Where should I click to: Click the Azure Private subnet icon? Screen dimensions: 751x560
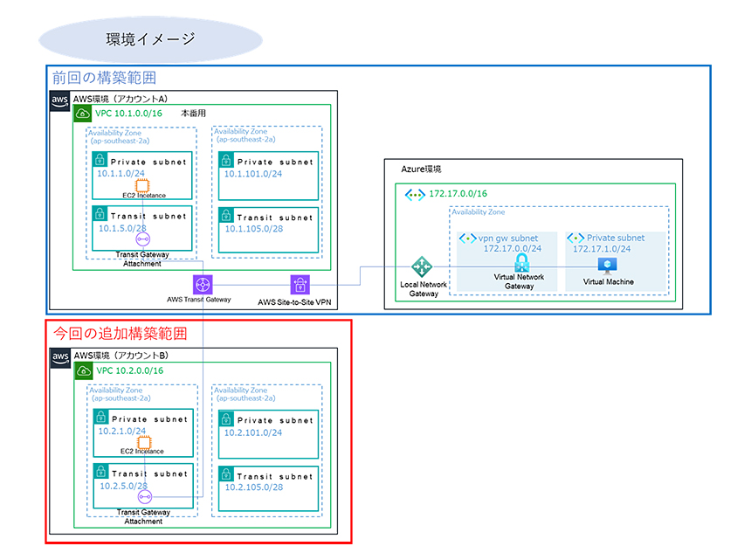575,238
